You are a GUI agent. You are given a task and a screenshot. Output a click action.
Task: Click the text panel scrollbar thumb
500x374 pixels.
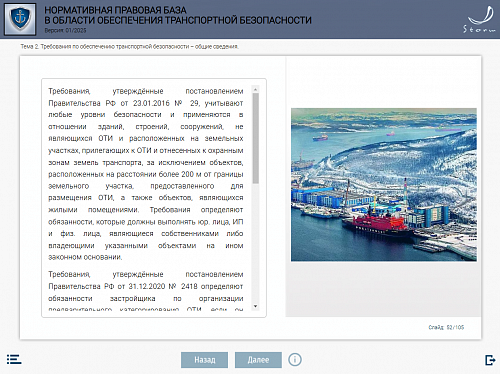[x=256, y=138]
